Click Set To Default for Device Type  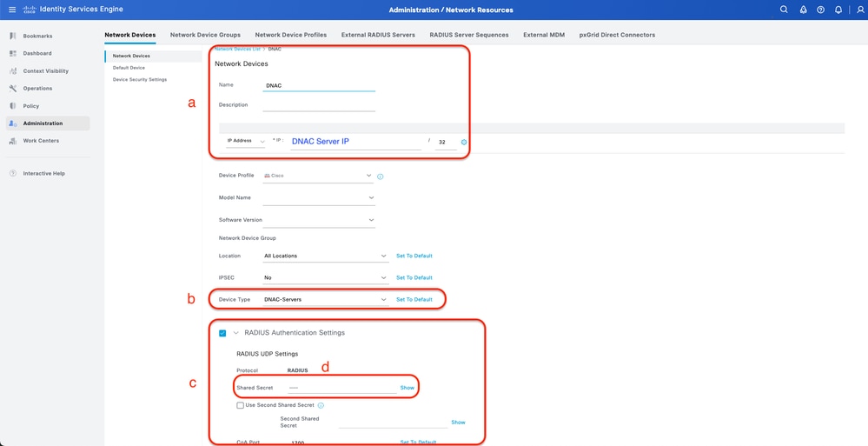click(414, 300)
